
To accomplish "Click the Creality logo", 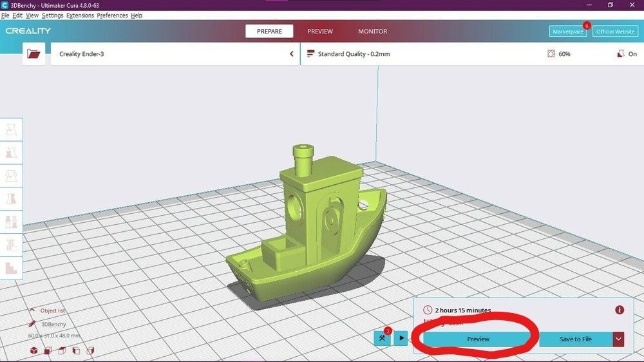I will click(x=28, y=31).
